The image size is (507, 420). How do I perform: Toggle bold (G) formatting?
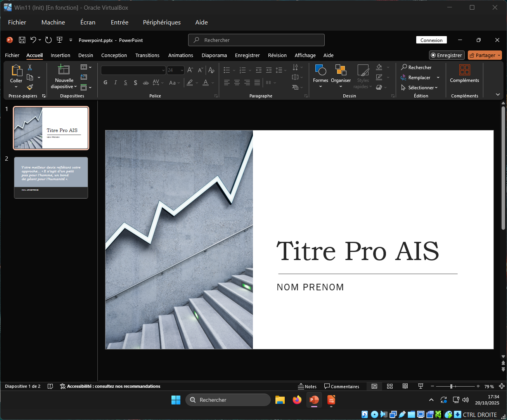(x=106, y=83)
